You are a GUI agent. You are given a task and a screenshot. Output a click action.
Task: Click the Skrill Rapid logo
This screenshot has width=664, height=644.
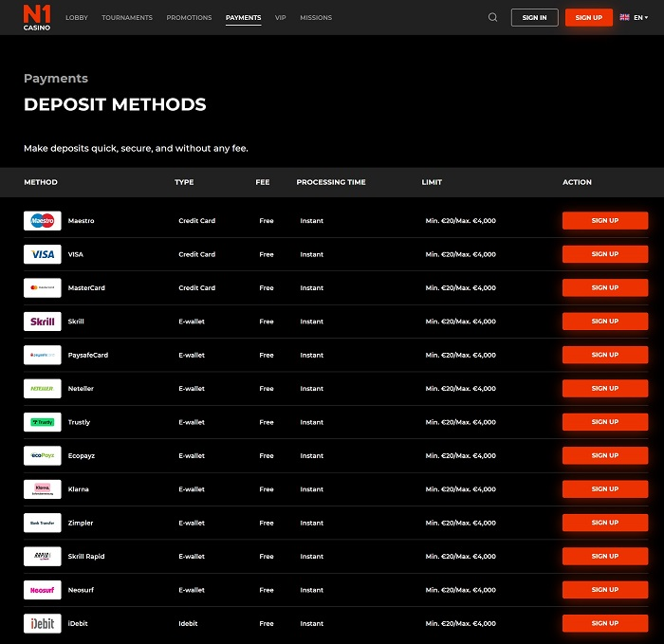point(43,557)
